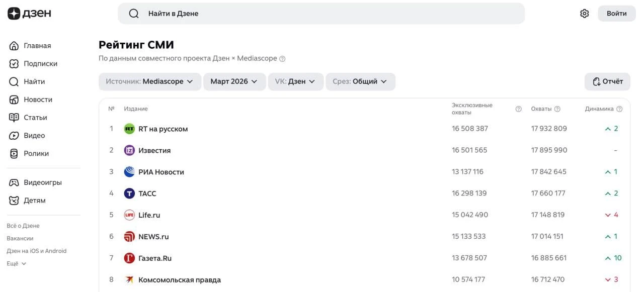644x292 pixels.
Task: Click the Life.ru logo icon
Action: tap(129, 215)
